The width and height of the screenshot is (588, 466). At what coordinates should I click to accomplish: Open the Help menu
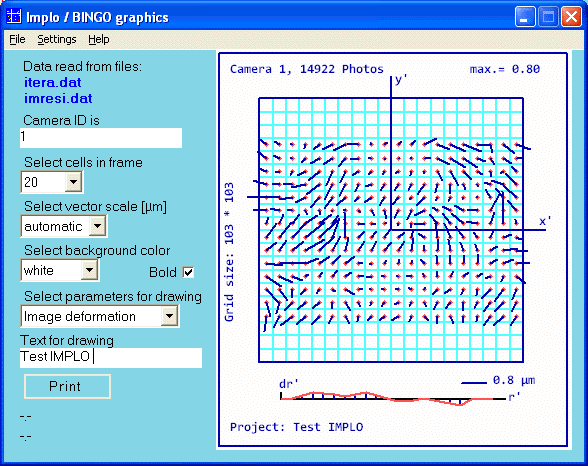[99, 39]
